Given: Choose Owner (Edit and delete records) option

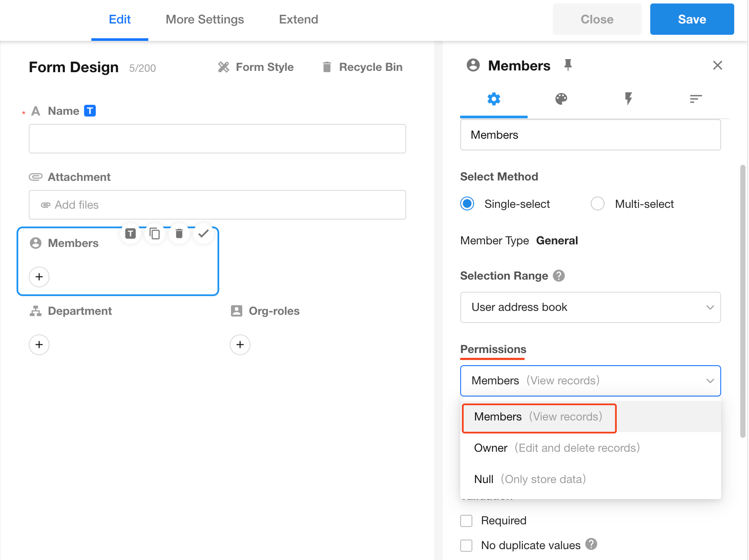Looking at the screenshot, I should (556, 448).
